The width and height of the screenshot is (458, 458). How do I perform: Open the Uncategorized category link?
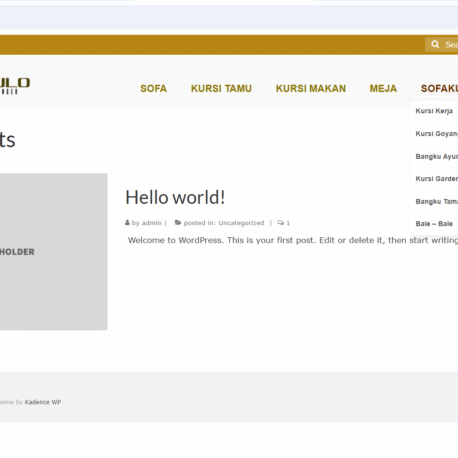(241, 223)
